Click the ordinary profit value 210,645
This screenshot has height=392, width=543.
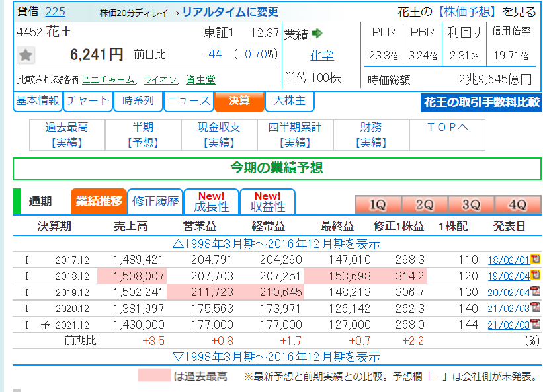[281, 292]
